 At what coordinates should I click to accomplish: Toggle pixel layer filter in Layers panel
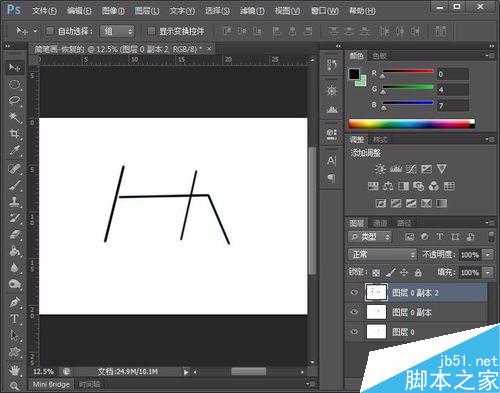[409, 237]
